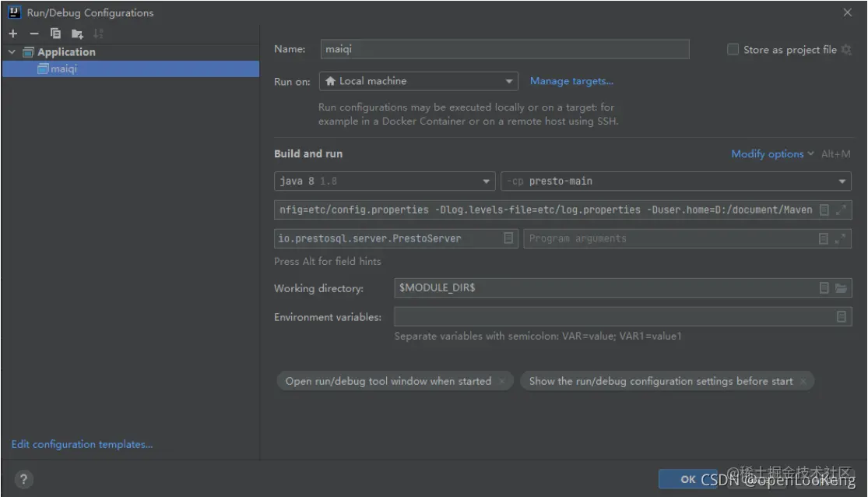868x497 pixels.
Task: Close the Run/Debug Configurations dialog
Action: click(x=848, y=12)
